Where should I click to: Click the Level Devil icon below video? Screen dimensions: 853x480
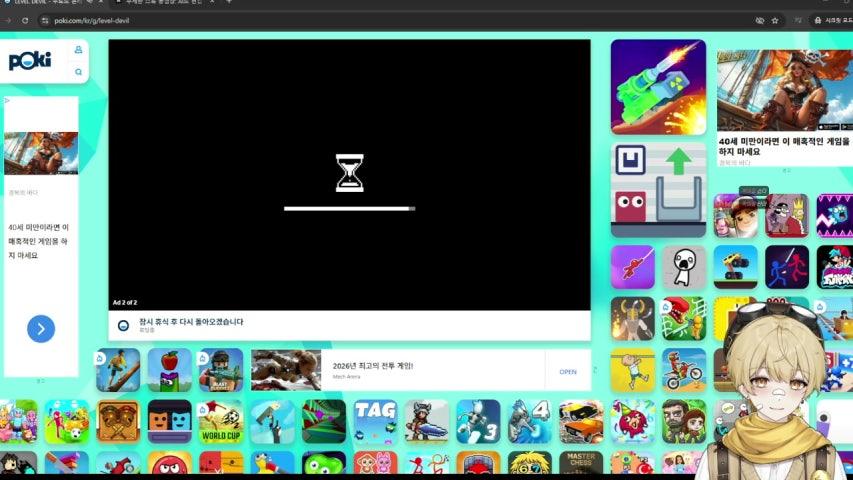tap(123, 325)
